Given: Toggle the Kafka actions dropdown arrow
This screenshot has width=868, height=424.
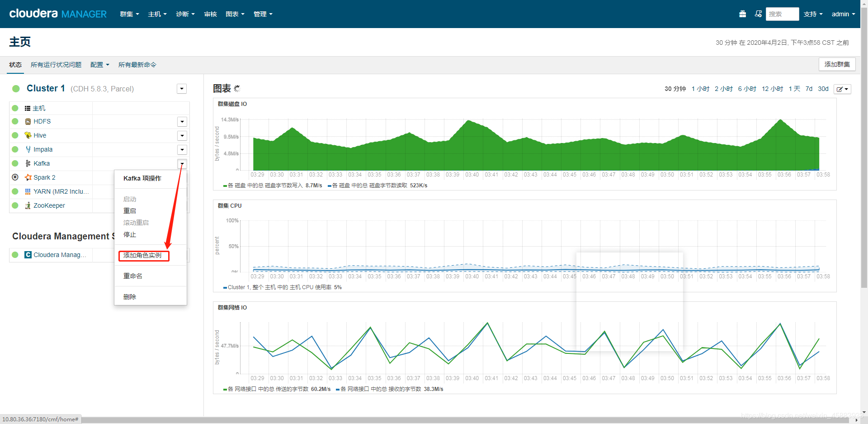Looking at the screenshot, I should coord(182,163).
